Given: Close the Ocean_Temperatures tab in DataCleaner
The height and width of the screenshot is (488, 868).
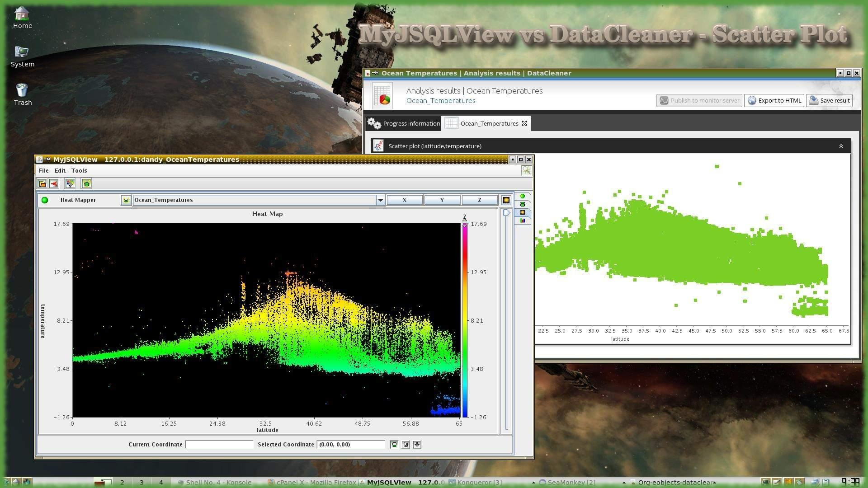Looking at the screenshot, I should click(524, 123).
